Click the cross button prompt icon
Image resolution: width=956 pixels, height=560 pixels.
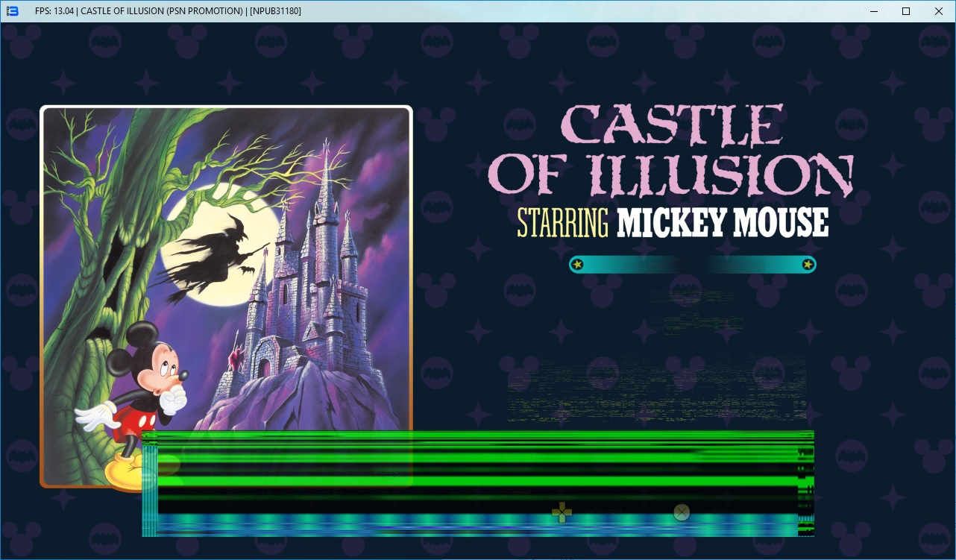click(682, 512)
